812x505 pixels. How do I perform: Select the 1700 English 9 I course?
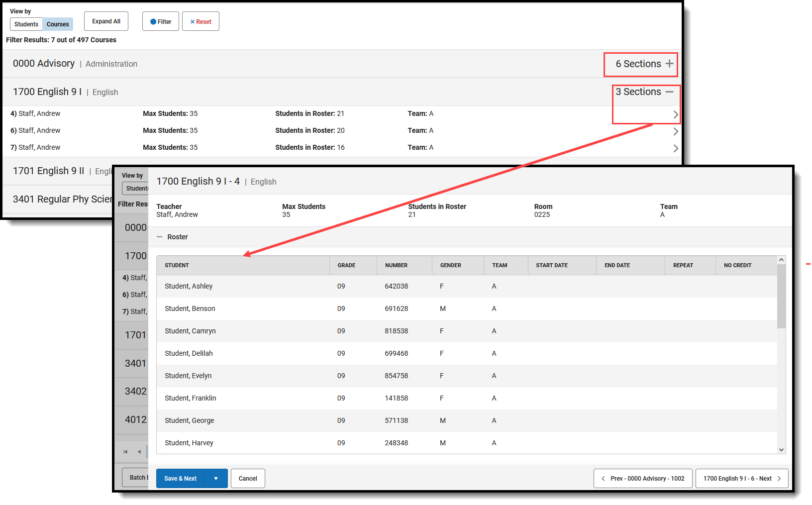342,92
